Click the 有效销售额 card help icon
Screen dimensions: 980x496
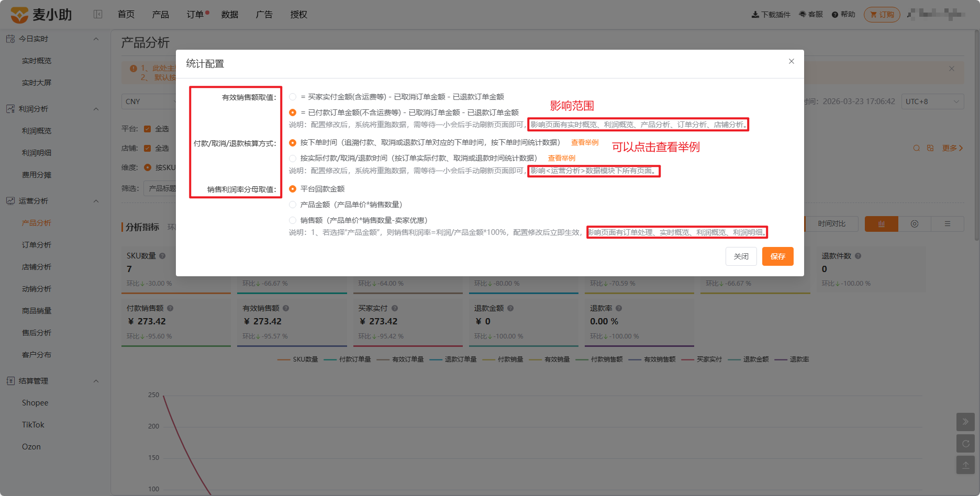click(x=286, y=308)
